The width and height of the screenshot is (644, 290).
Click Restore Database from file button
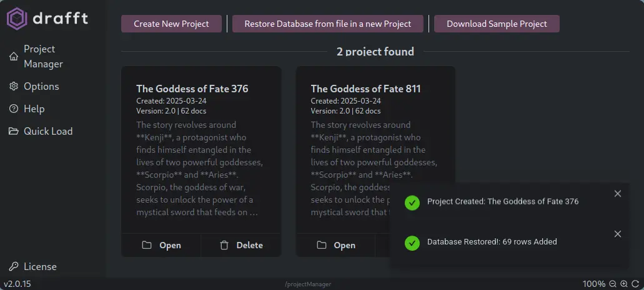coord(328,24)
